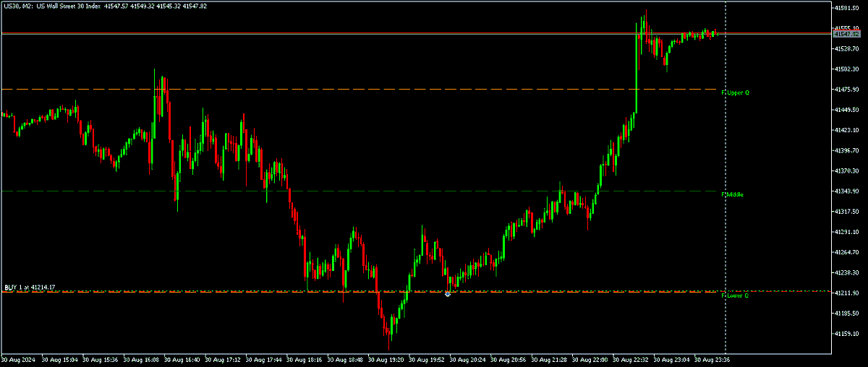Click the 30 Aug 16:08 time label

coord(140,358)
